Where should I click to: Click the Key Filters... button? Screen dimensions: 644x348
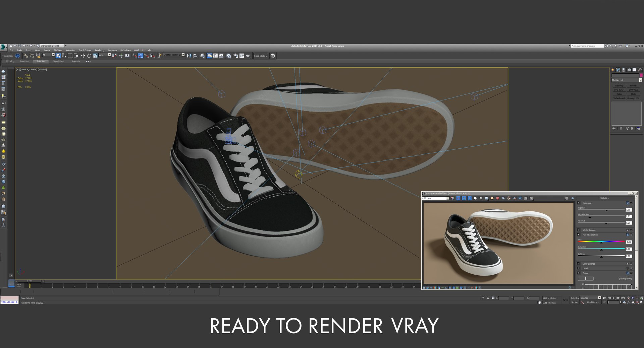coord(592,302)
